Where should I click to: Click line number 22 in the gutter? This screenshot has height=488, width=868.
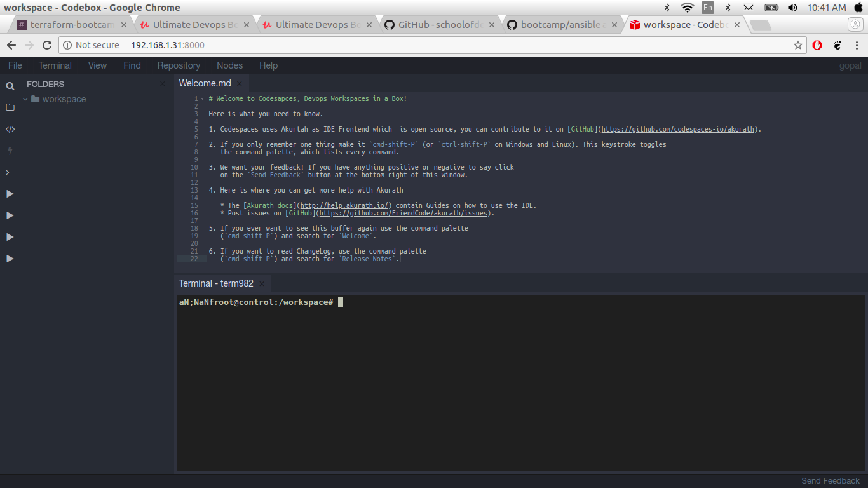tap(194, 259)
